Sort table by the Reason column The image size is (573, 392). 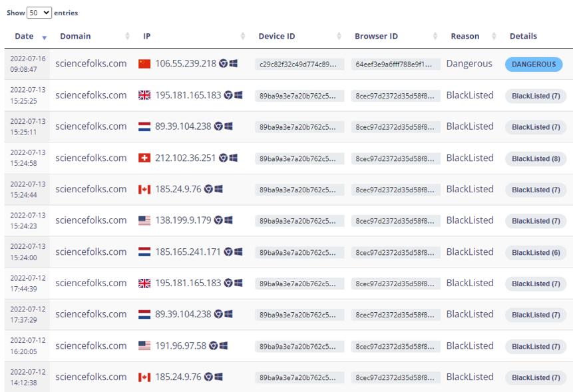465,36
